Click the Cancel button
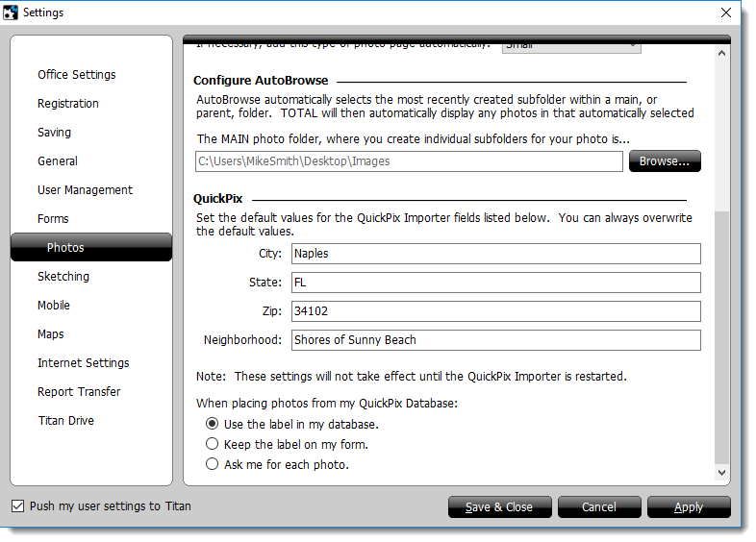Image resolution: width=756 pixels, height=542 pixels. tap(599, 507)
